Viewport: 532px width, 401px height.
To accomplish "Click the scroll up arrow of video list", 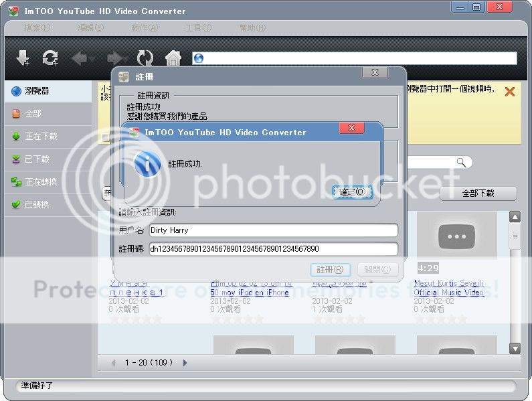I will [x=515, y=217].
